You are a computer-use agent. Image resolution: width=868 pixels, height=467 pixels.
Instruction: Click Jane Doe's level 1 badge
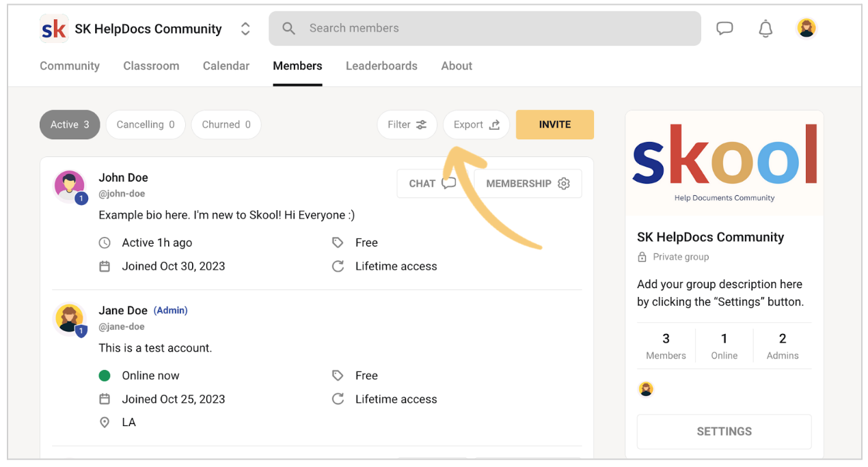(81, 331)
